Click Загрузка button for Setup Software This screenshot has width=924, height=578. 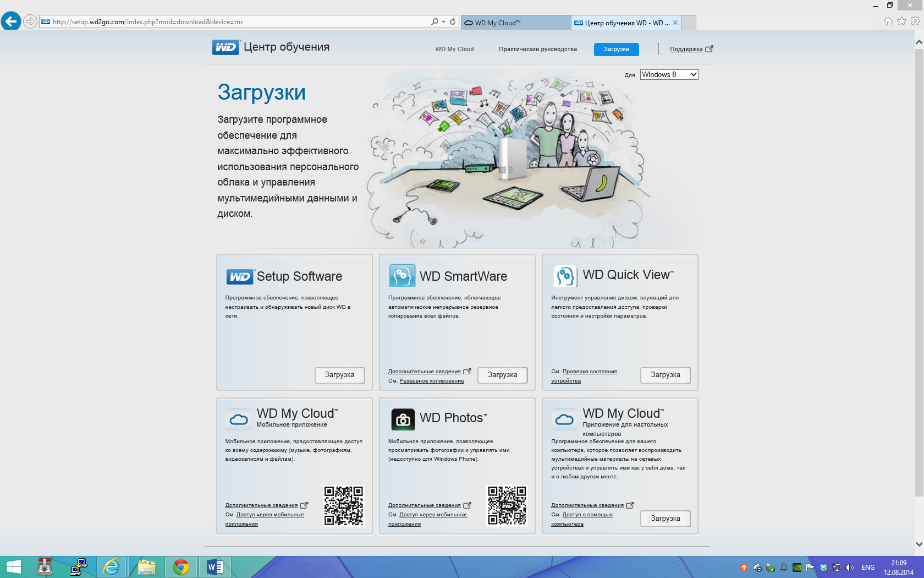coord(339,375)
